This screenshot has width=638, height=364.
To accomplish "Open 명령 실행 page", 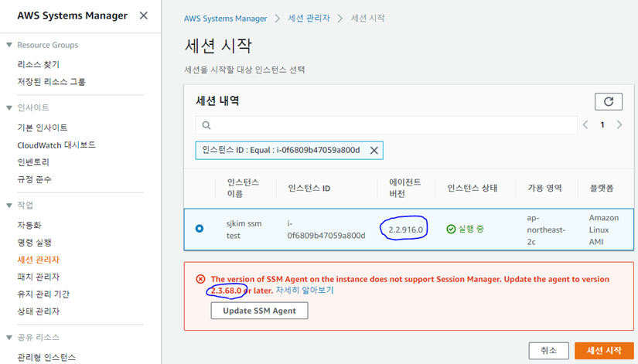I will tap(34, 243).
